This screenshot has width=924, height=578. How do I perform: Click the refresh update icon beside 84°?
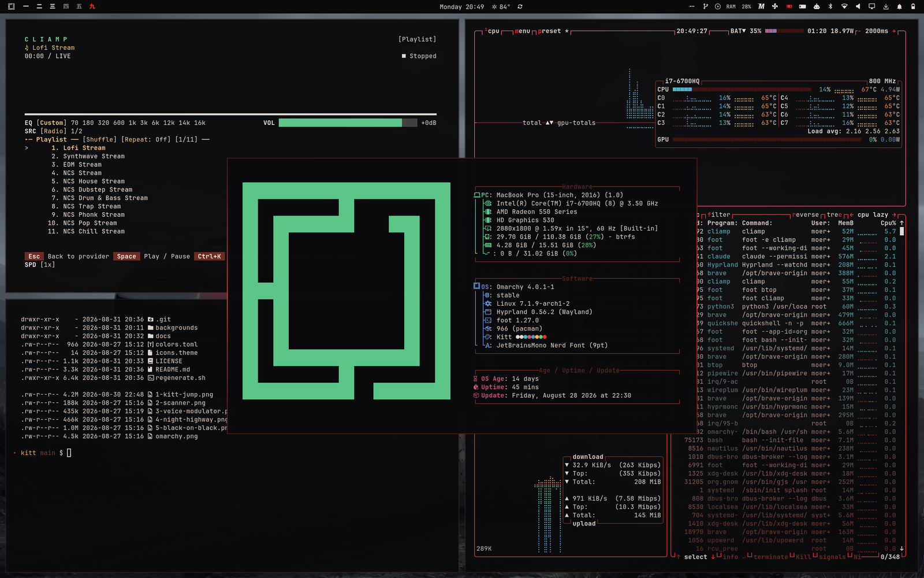520,7
